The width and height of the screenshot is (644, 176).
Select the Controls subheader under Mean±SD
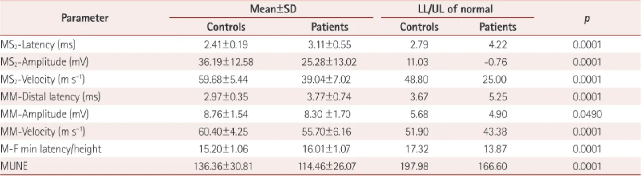(x=228, y=27)
